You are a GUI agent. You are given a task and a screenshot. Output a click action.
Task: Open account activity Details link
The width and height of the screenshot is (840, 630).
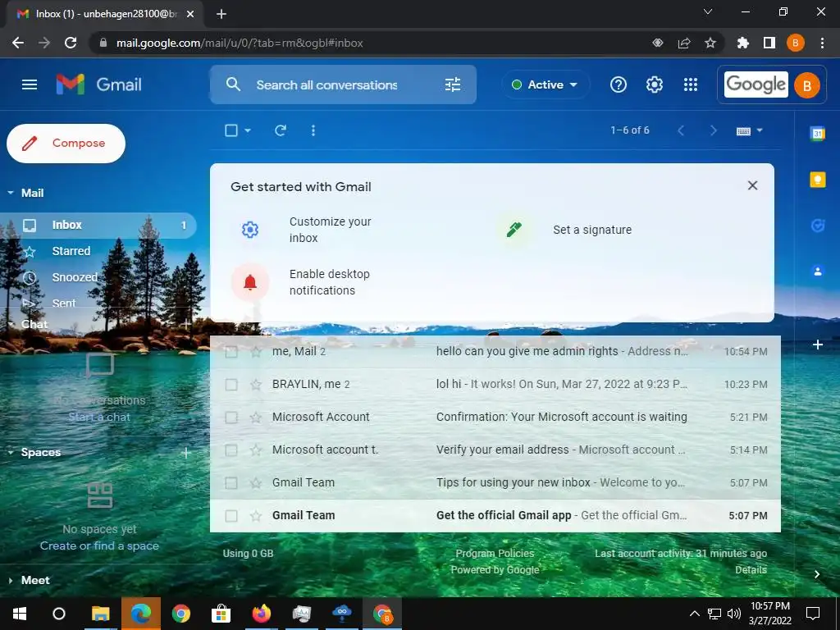click(x=751, y=569)
